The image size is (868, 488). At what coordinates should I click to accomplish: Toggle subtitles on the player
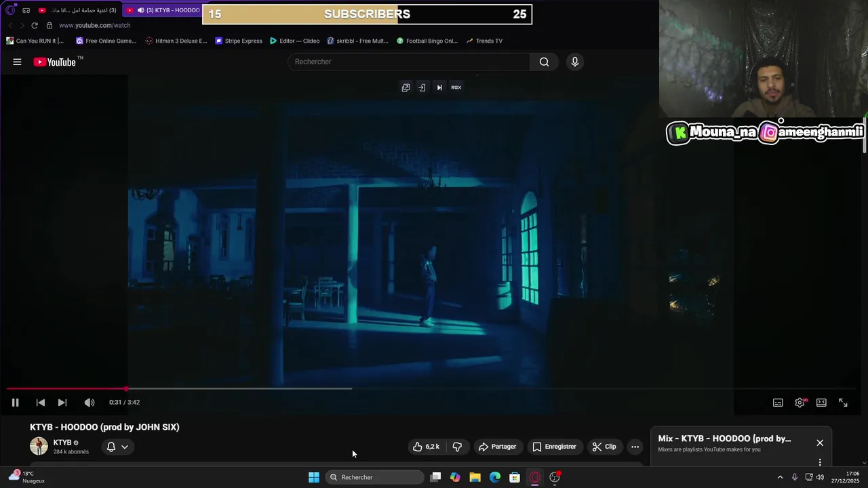(x=778, y=403)
